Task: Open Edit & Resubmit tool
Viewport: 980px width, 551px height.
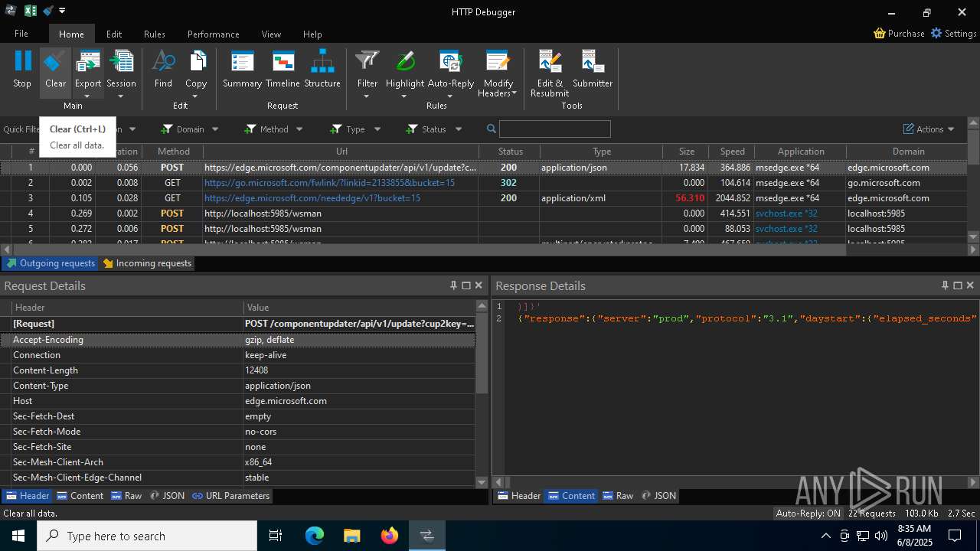Action: [x=550, y=73]
